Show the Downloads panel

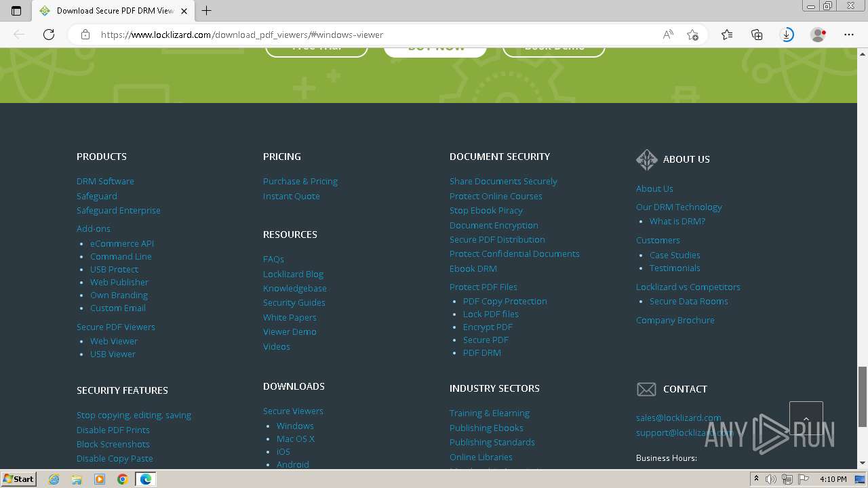point(787,35)
